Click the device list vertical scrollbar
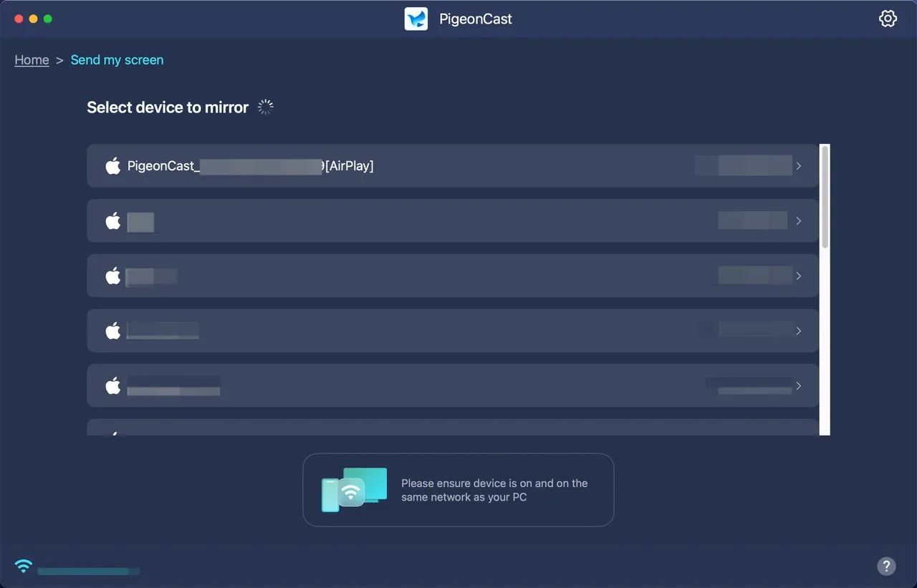Screen dimensions: 917x588 click(x=825, y=197)
